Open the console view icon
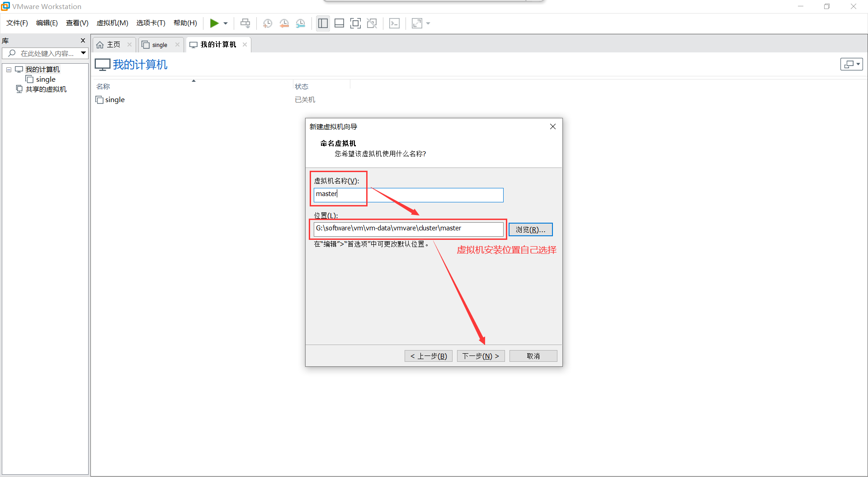This screenshot has width=868, height=477. 394,23
